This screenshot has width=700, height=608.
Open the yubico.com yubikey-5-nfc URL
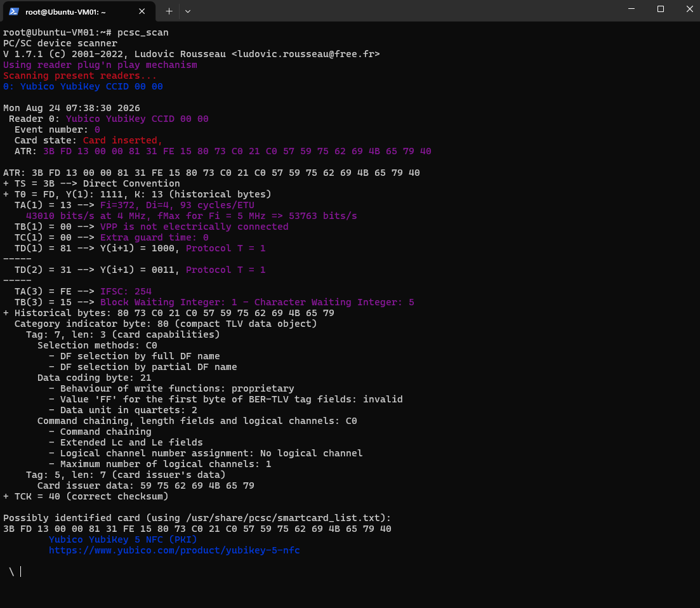pyautogui.click(x=174, y=550)
